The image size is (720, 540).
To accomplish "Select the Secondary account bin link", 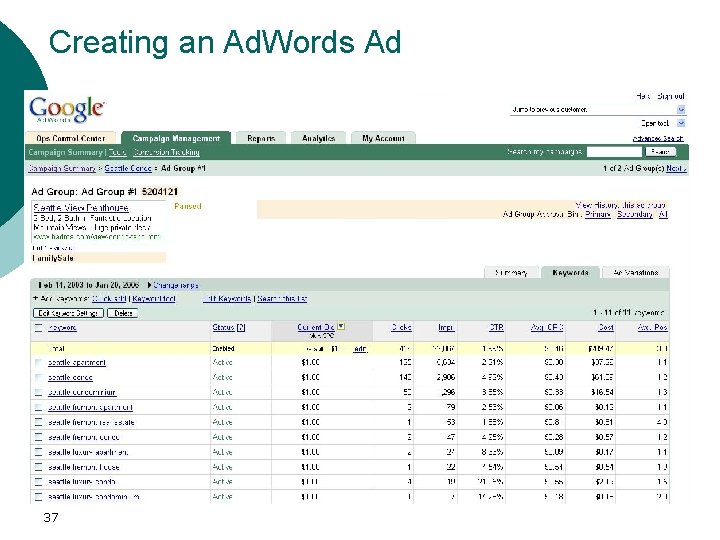I will tap(635, 214).
